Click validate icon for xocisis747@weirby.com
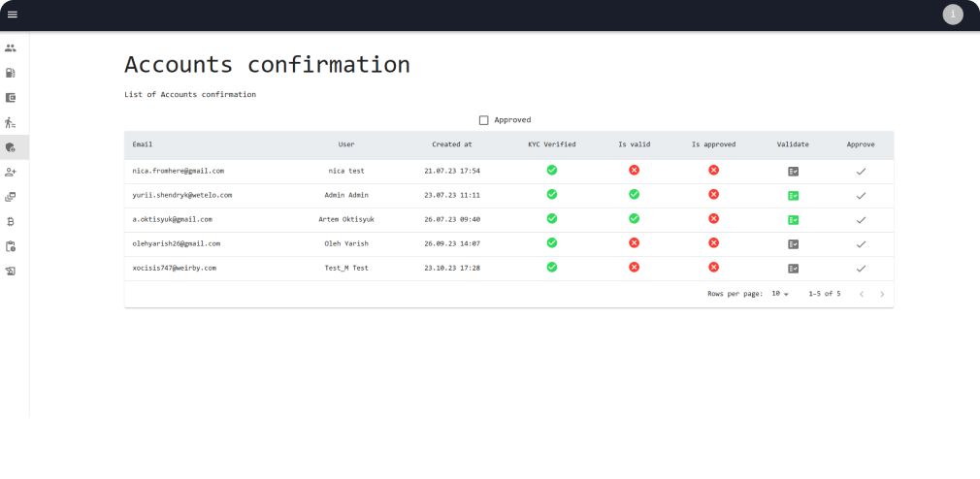This screenshot has width=980, height=479. 793,269
